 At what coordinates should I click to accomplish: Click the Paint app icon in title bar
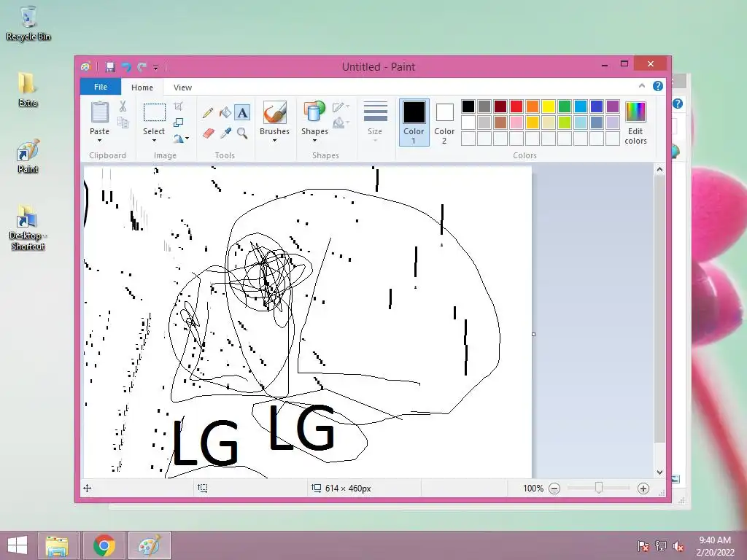coord(86,67)
